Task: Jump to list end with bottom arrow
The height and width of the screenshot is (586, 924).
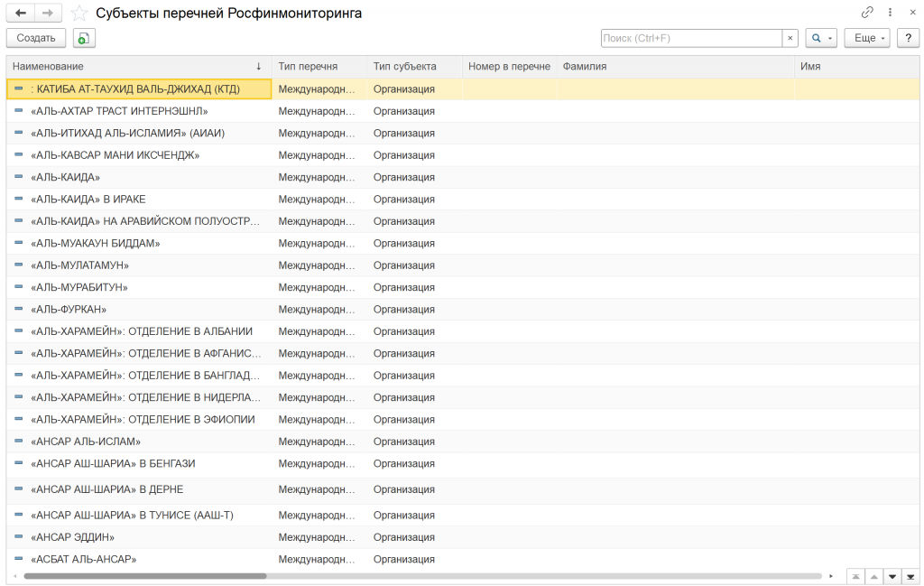Action: tap(910, 577)
